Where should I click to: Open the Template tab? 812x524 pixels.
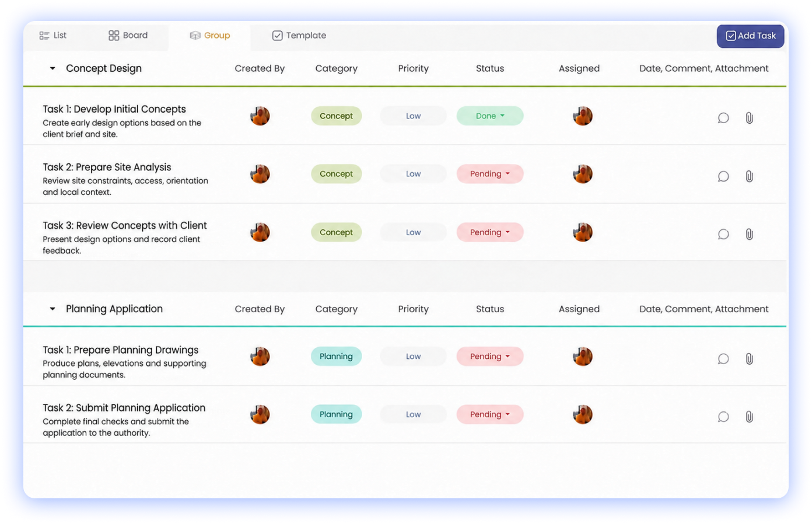coord(299,36)
